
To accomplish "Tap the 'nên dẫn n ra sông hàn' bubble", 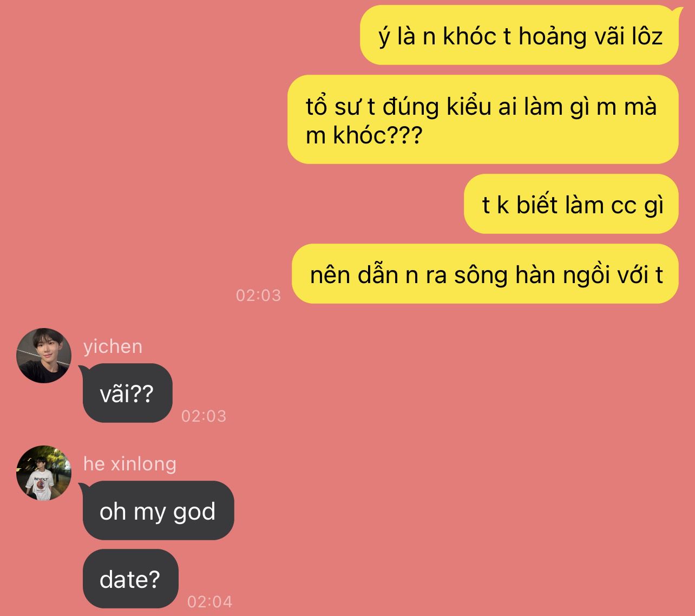I will [x=485, y=274].
